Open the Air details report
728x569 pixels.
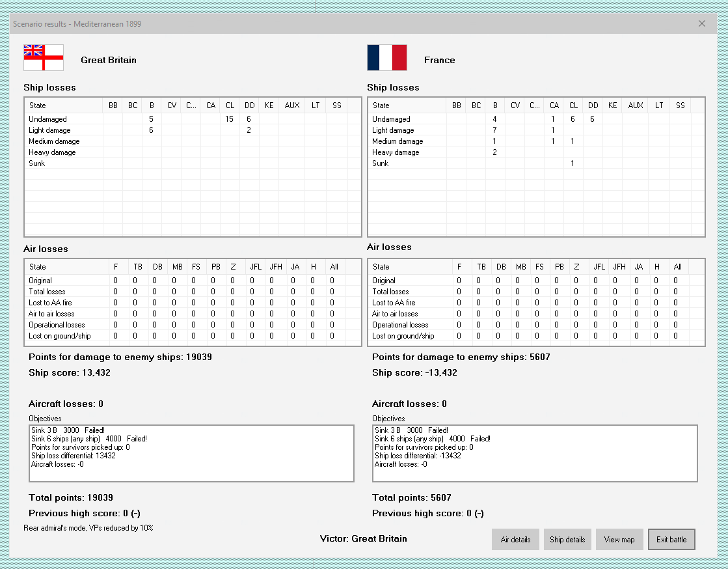515,539
